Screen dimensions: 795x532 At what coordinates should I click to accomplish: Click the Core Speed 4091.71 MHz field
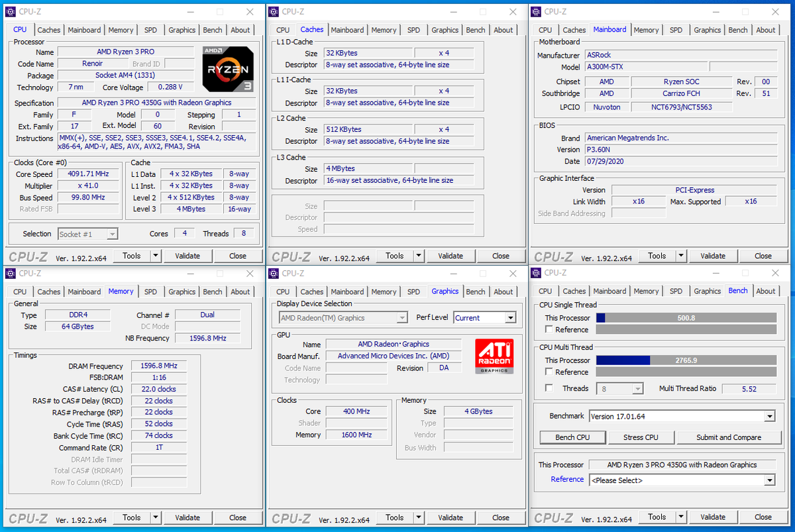[88, 174]
